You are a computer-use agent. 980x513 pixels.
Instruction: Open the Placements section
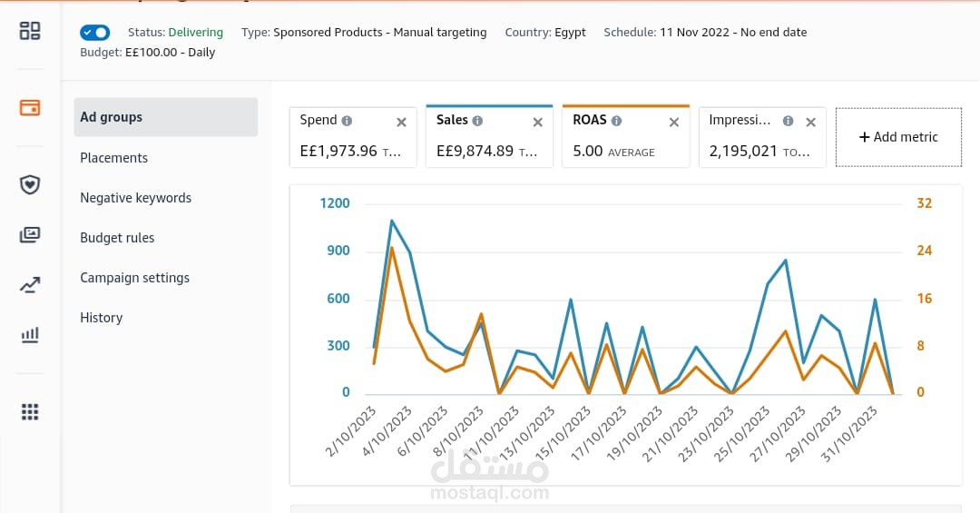(x=113, y=158)
